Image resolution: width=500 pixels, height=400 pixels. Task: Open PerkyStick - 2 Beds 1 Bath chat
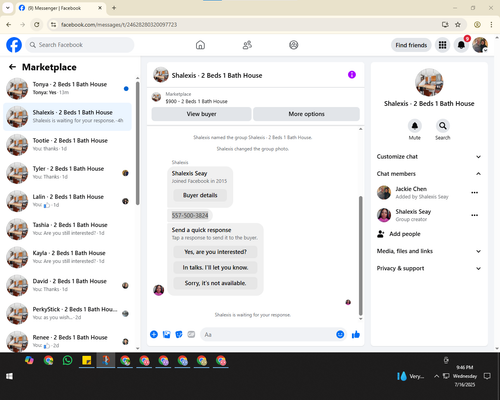tap(67, 313)
